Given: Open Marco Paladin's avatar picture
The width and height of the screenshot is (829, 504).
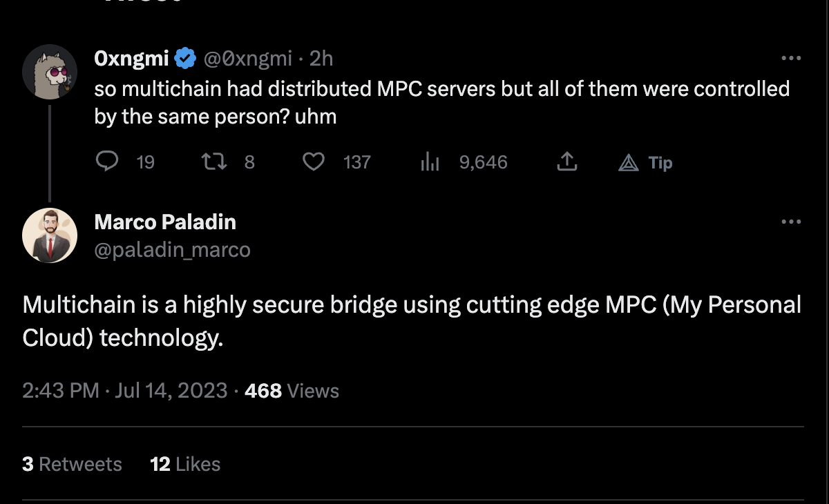Looking at the screenshot, I should [49, 235].
